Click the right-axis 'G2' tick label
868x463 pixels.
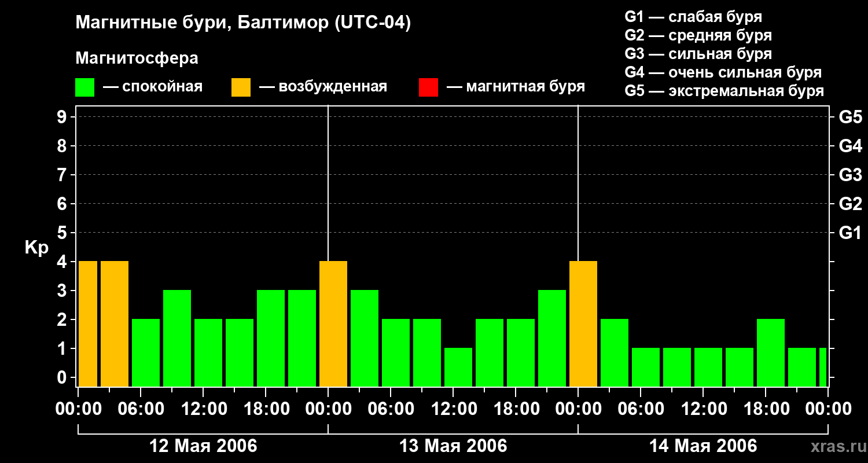point(850,204)
